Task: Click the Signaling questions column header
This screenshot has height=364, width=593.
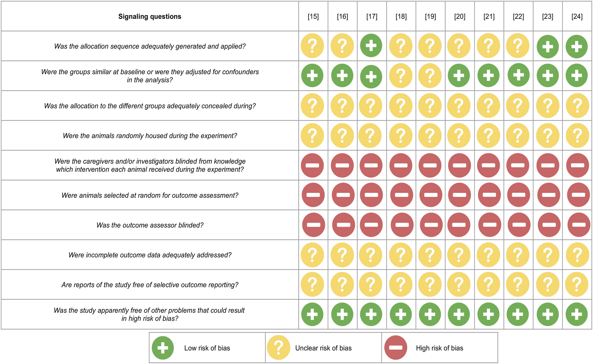Action: (x=150, y=16)
